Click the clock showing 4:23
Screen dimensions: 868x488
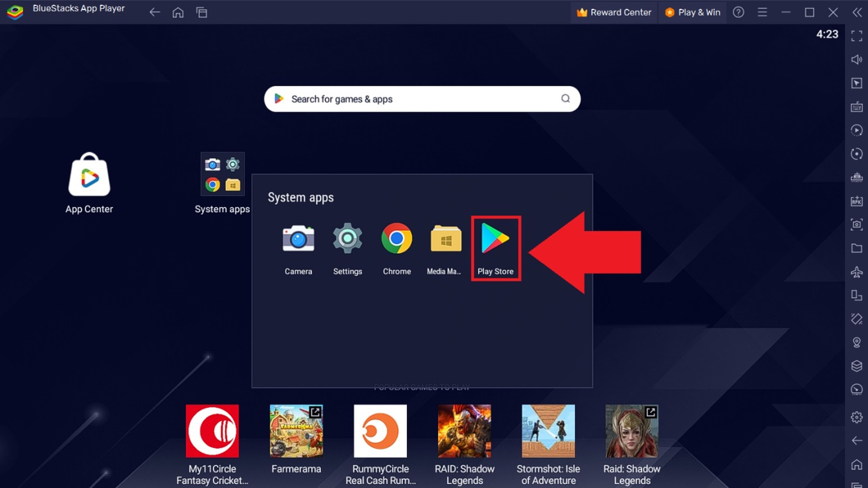click(827, 34)
